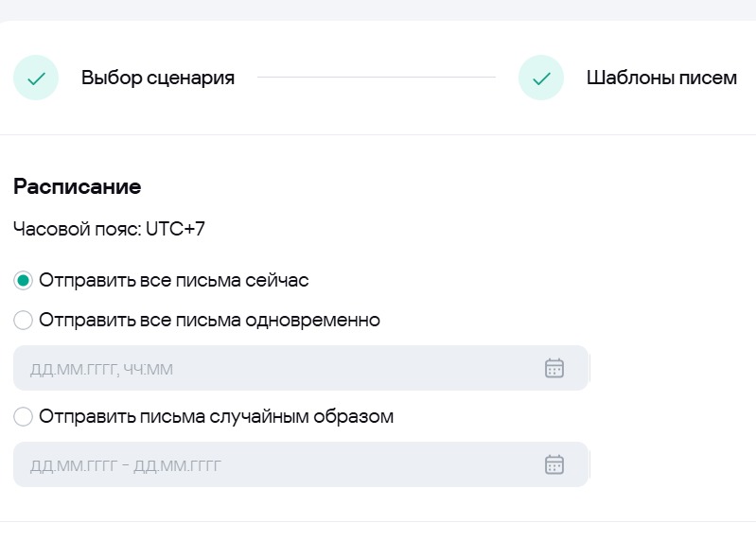Image resolution: width=756 pixels, height=541 pixels.
Task: Open calendar picker in the ДД.ММ.ГГГГ, ЧЧ:ММ field
Action: coord(554,369)
